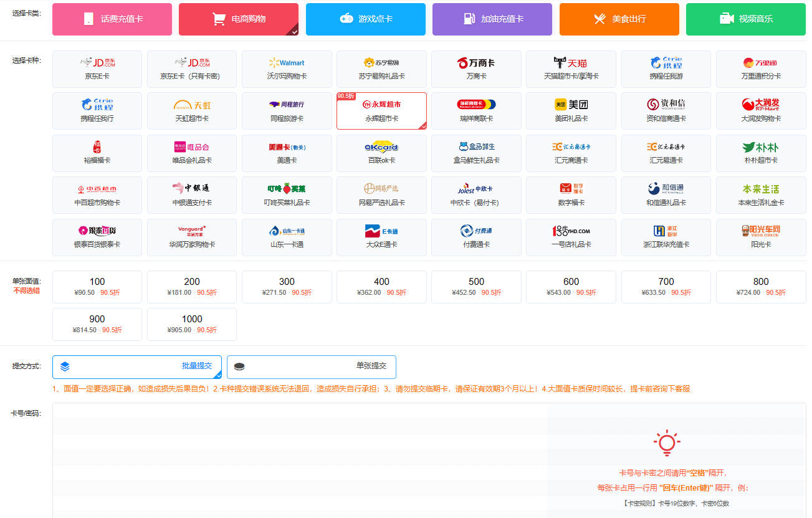Select the 话费充值卡 category tab
The image size is (812, 518).
click(112, 19)
